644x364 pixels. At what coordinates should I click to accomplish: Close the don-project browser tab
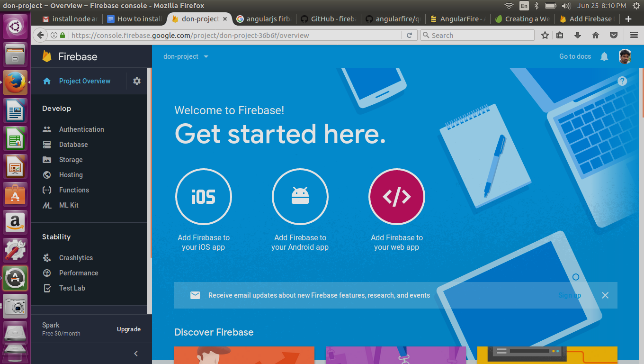point(225,19)
